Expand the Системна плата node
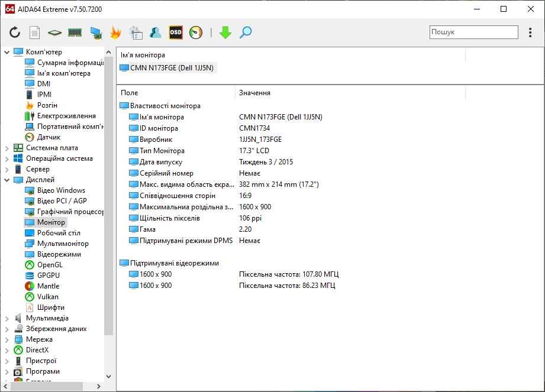Image resolution: width=545 pixels, height=392 pixels. (x=7, y=148)
